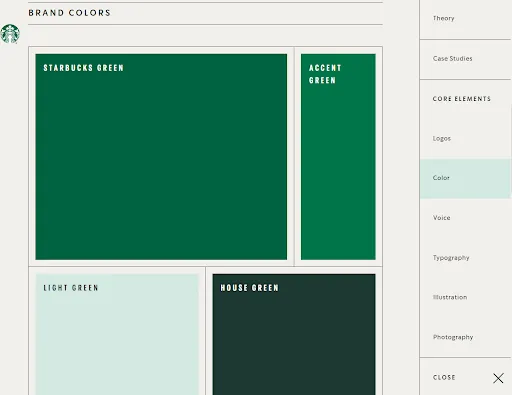
Task: Close the menu with X icon
Action: pyautogui.click(x=498, y=378)
